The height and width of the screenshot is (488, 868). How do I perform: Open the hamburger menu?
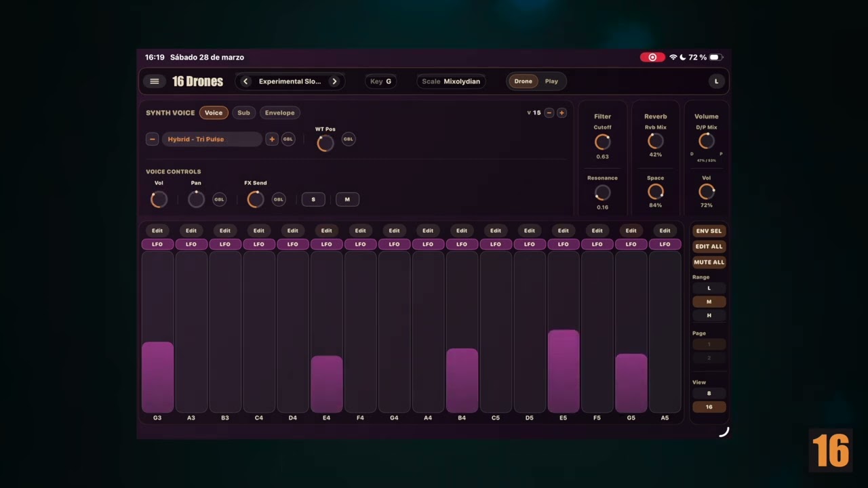[154, 81]
